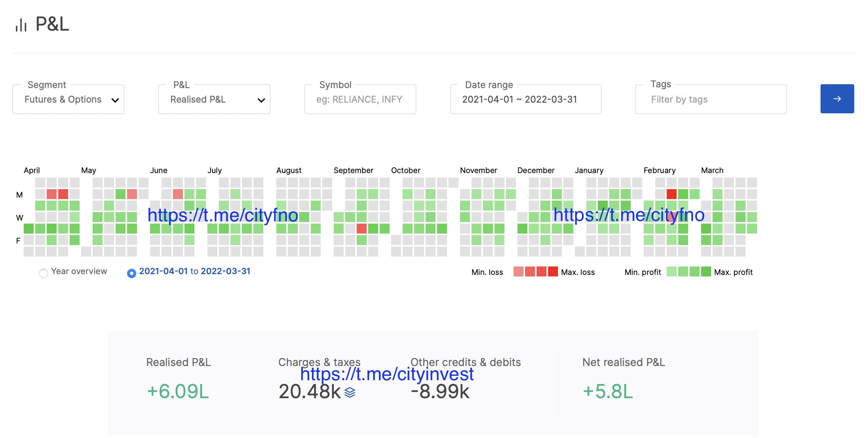The height and width of the screenshot is (438, 868).
Task: Click the red September heatmap loss cell
Action: click(361, 229)
